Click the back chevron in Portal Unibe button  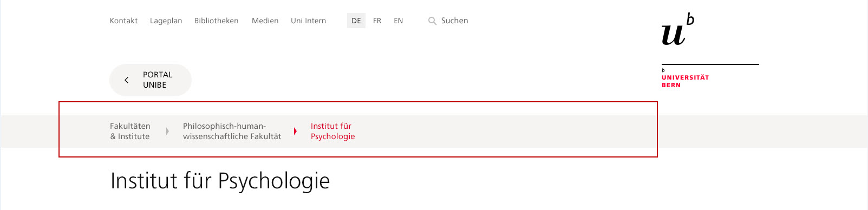pos(127,80)
